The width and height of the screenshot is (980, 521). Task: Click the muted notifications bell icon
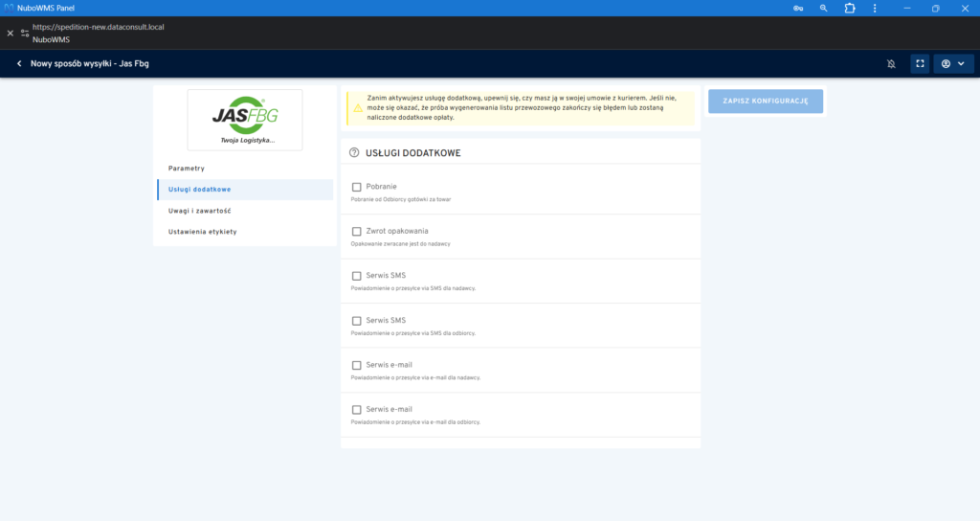click(x=891, y=64)
